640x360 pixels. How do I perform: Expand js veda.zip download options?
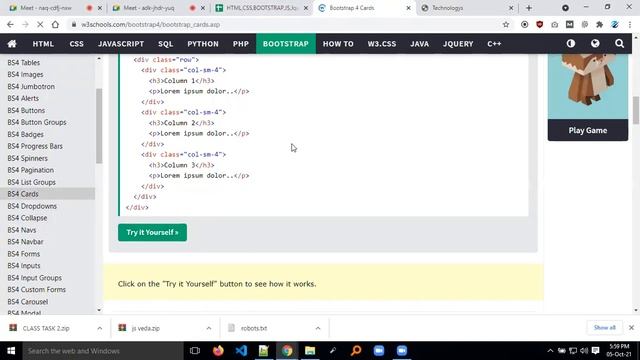pyautogui.click(x=209, y=328)
